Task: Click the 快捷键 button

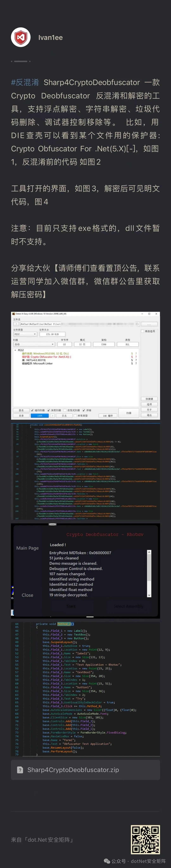Action: (149, 399)
